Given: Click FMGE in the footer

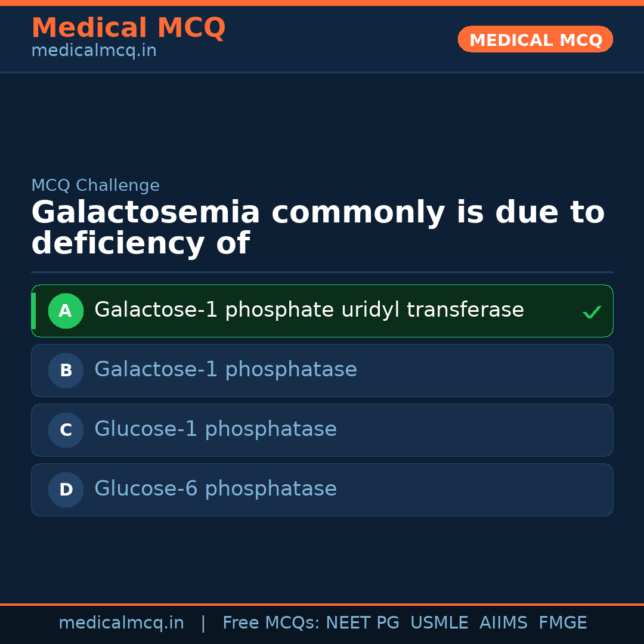Looking at the screenshot, I should click(x=562, y=623).
